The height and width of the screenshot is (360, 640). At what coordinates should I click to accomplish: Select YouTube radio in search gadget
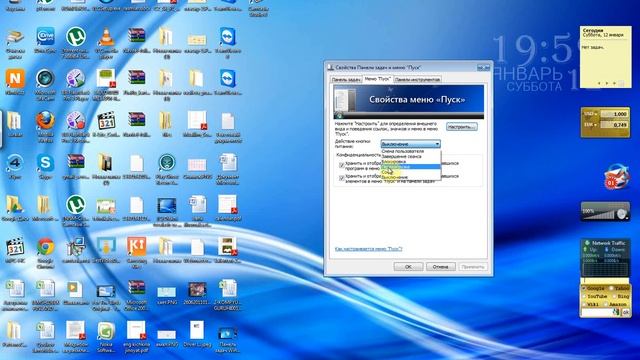point(584,296)
